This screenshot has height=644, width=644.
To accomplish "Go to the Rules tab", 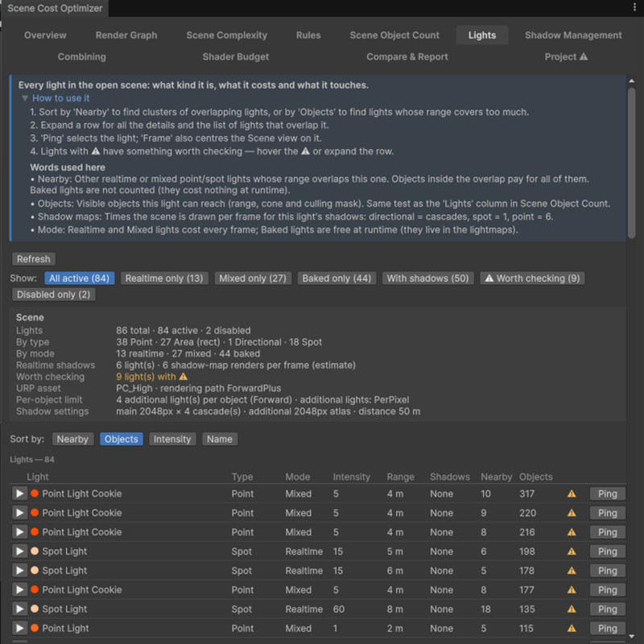I will 308,35.
